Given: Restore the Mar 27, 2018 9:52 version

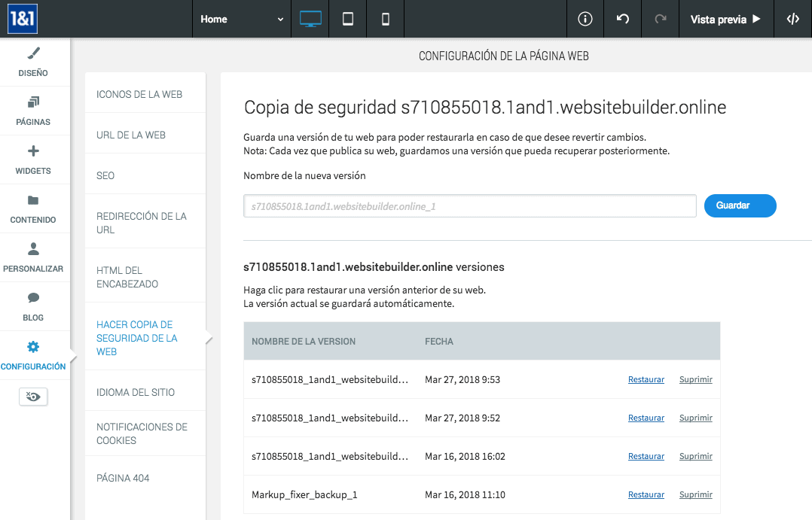Looking at the screenshot, I should 646,418.
